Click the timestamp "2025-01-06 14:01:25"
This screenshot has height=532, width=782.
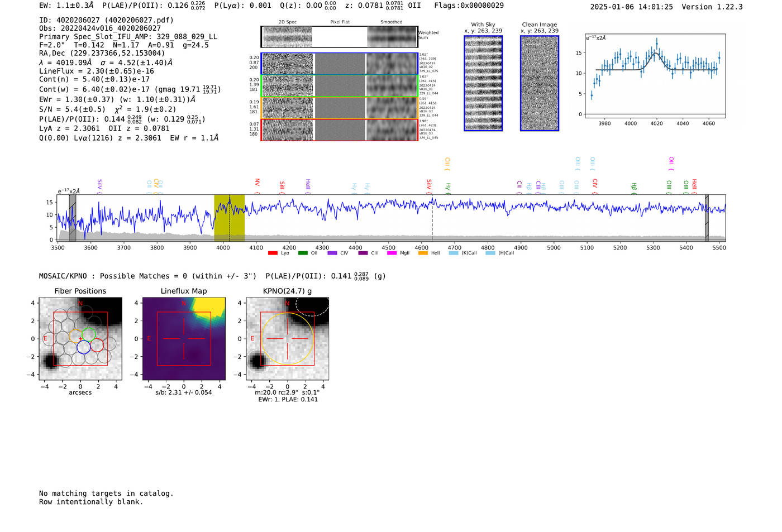click(x=631, y=7)
